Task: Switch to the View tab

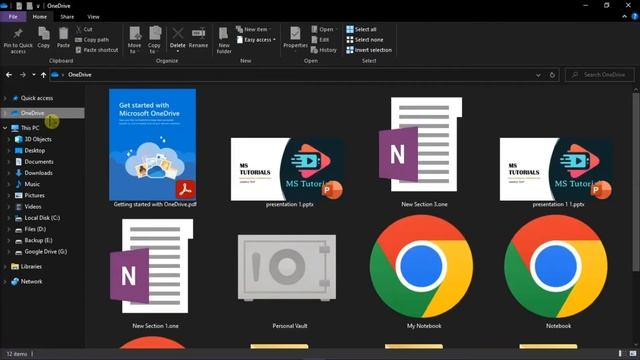Action: (93, 17)
